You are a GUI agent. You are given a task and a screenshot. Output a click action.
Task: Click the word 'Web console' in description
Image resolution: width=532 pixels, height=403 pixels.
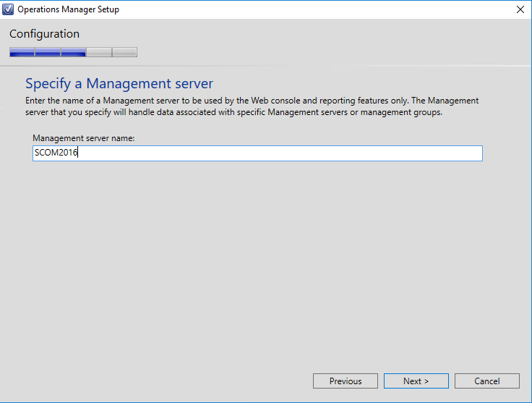tap(275, 101)
